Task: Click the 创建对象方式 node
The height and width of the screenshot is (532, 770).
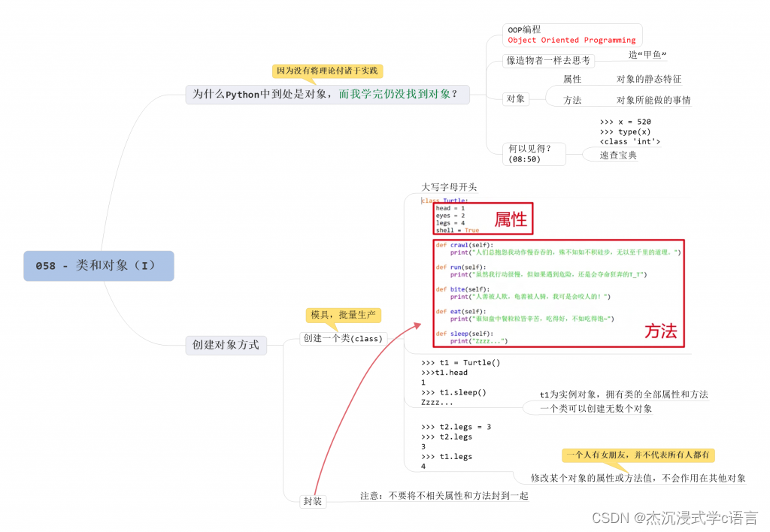Action: coord(226,345)
